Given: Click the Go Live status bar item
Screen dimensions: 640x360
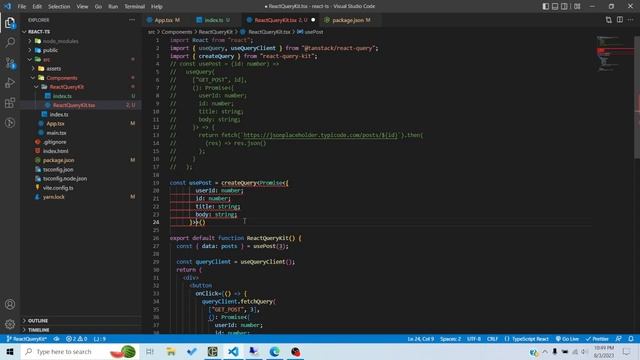Looking at the screenshot, I should [x=567, y=339].
